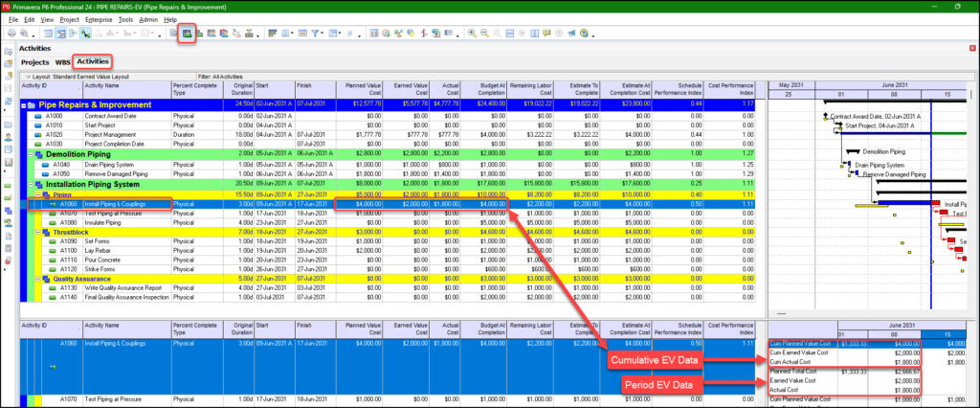Image resolution: width=980 pixels, height=408 pixels.
Task: Click the Activity Network toolbar icon
Action: (x=73, y=34)
